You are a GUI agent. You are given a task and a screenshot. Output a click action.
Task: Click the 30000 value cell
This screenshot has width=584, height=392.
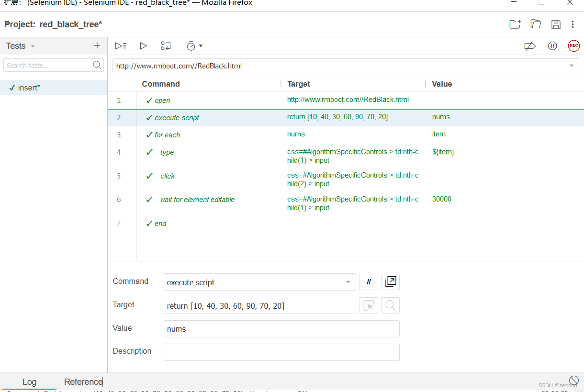[x=442, y=199]
